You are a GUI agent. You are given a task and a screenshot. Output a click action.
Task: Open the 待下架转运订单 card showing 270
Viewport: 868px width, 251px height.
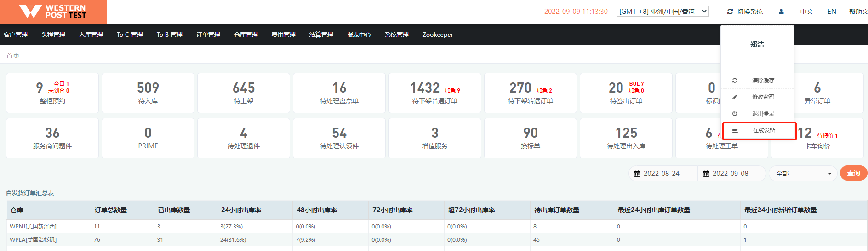point(531,93)
